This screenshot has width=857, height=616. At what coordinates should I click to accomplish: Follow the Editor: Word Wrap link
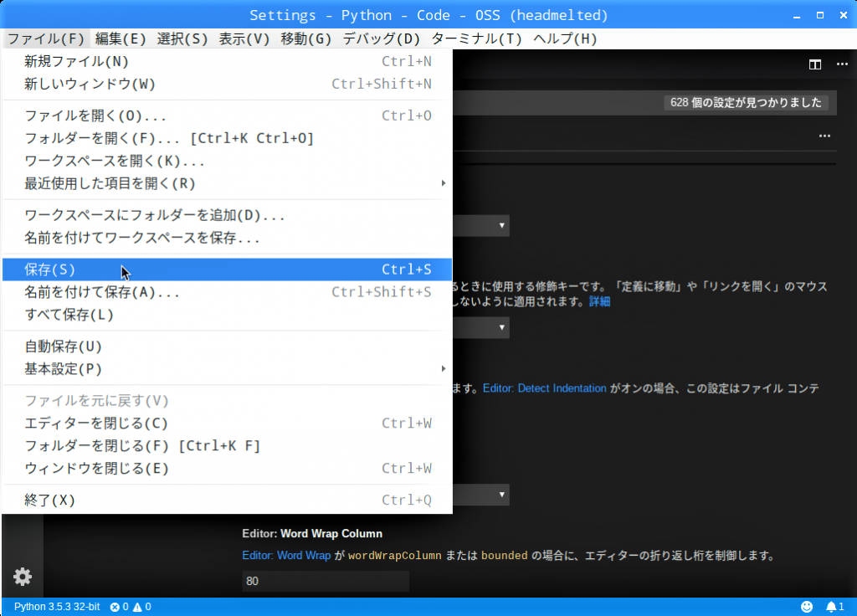click(286, 556)
